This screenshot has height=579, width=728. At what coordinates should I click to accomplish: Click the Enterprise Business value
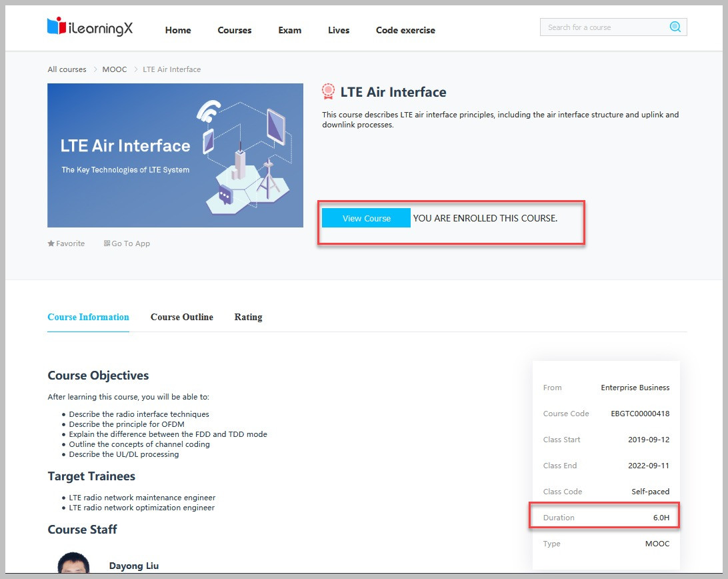[635, 388]
